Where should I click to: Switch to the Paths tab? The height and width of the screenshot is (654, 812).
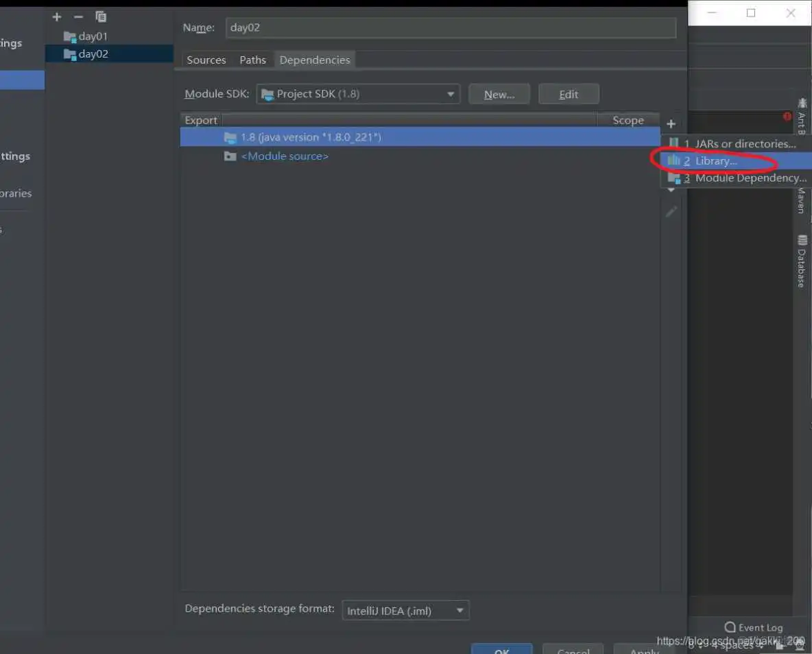[x=252, y=60]
